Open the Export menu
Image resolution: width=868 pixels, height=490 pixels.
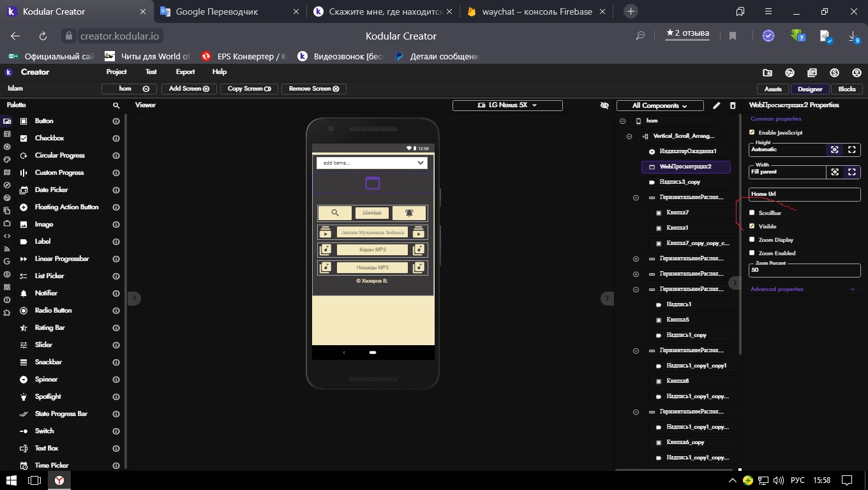point(185,72)
